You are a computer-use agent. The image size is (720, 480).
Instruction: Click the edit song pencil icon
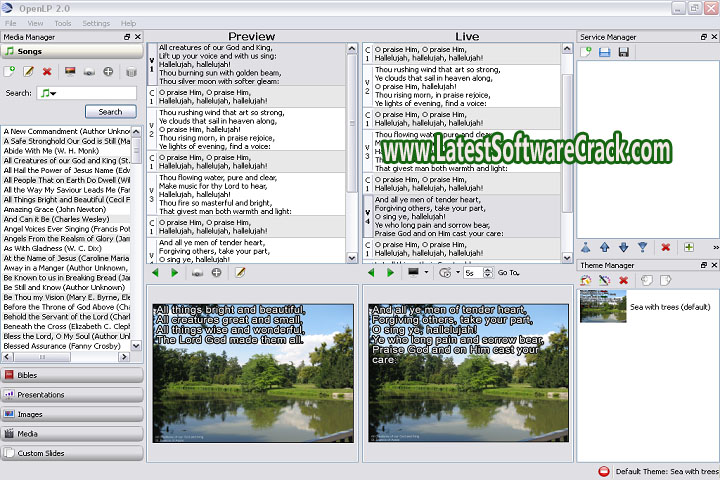pos(28,71)
